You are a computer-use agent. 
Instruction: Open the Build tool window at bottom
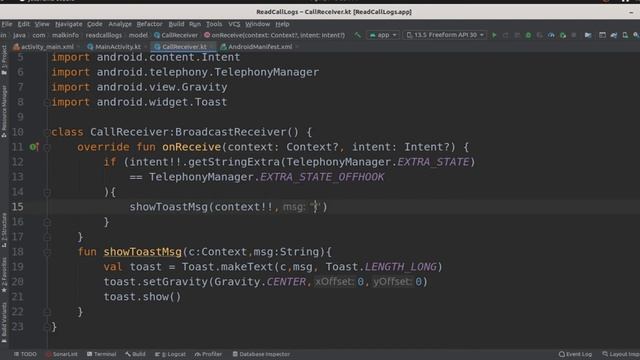(x=136, y=354)
